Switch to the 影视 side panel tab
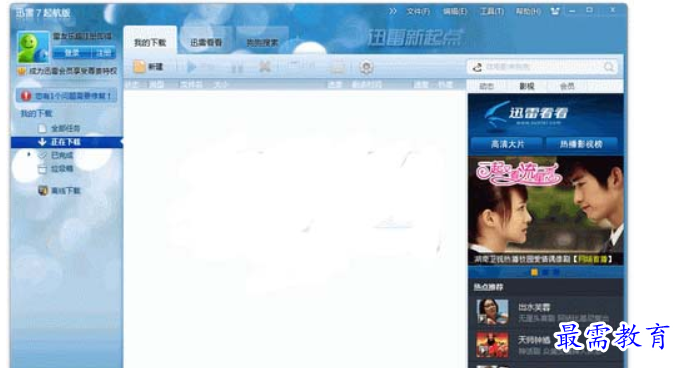The image size is (678, 368). (x=527, y=86)
